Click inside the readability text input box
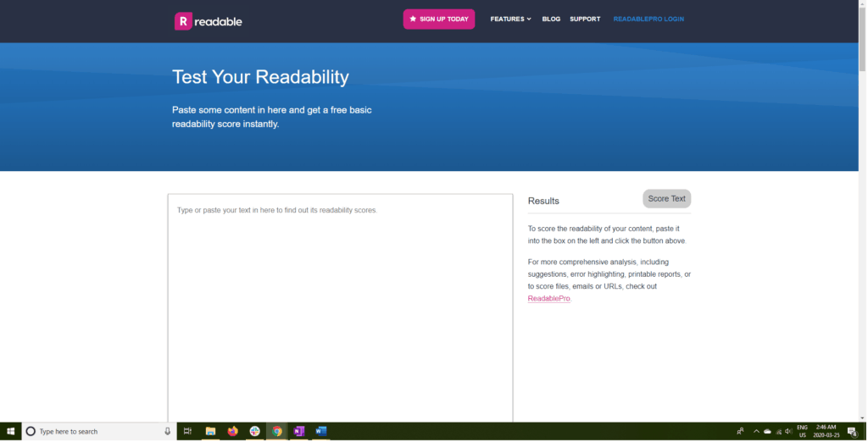The height and width of the screenshot is (442, 868). (341, 307)
